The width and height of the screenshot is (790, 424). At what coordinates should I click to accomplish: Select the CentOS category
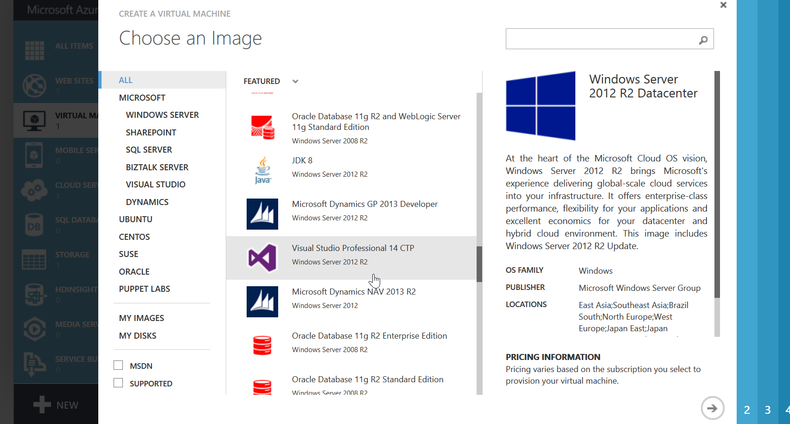click(135, 237)
